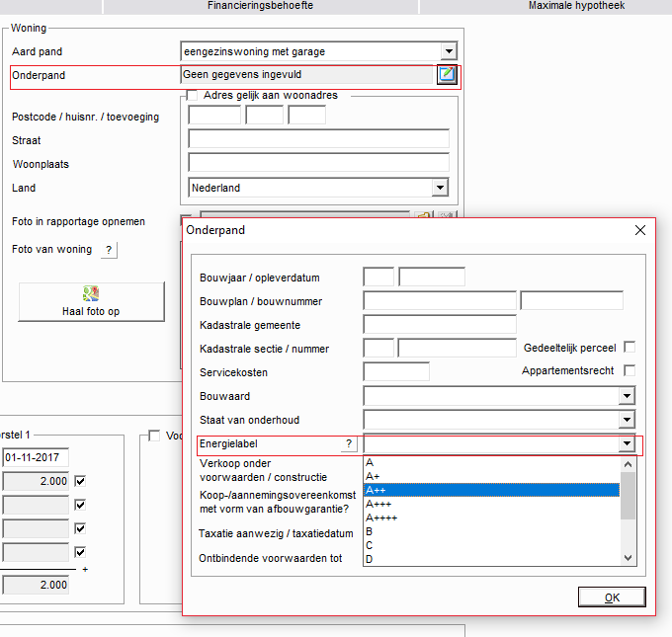The height and width of the screenshot is (637, 672).
Task: Click the amount field next to the first checkbox
Action: coord(36,481)
